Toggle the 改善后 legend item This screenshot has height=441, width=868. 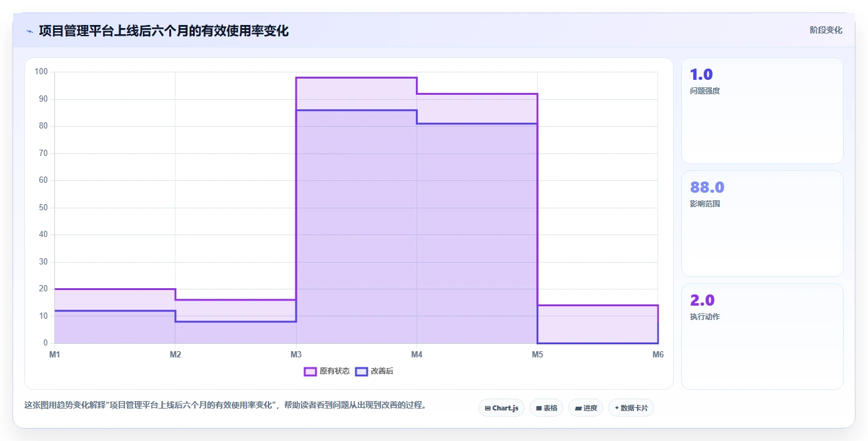tap(374, 371)
